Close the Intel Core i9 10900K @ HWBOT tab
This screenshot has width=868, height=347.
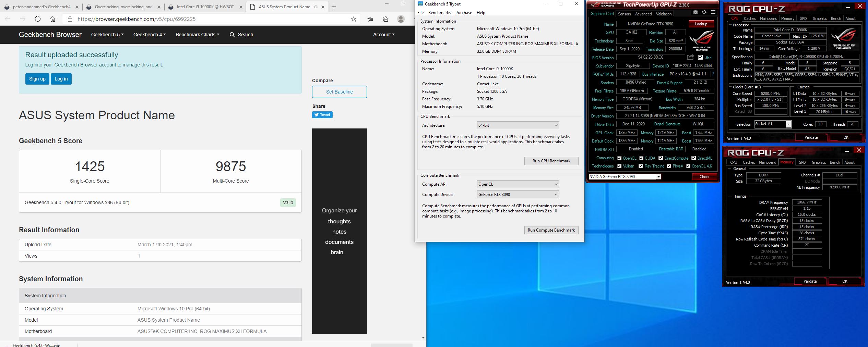click(241, 7)
